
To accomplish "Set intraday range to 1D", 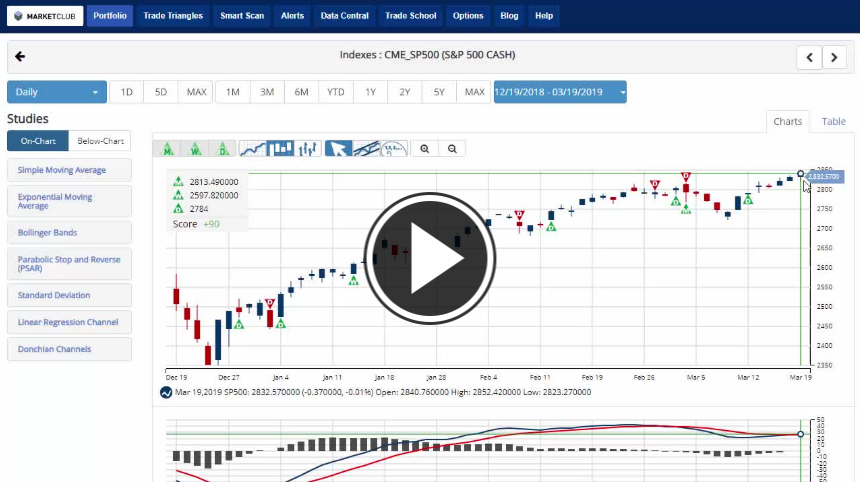I will pos(127,92).
